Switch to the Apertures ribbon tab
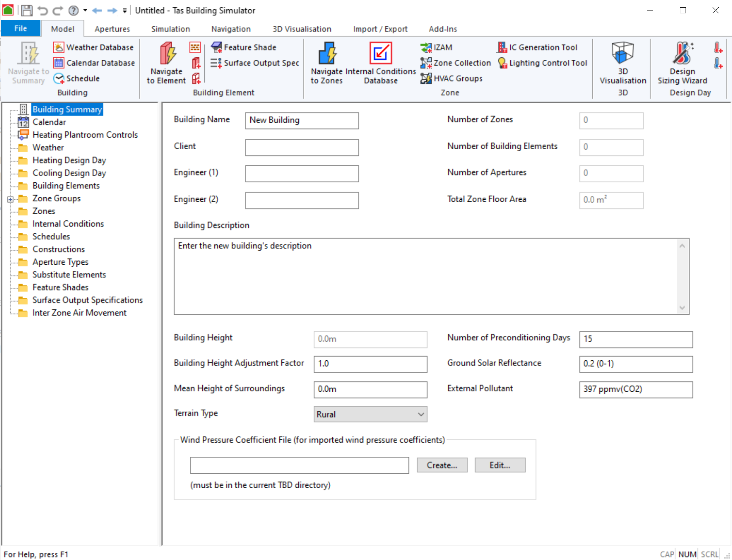The width and height of the screenshot is (732, 560). [x=112, y=29]
